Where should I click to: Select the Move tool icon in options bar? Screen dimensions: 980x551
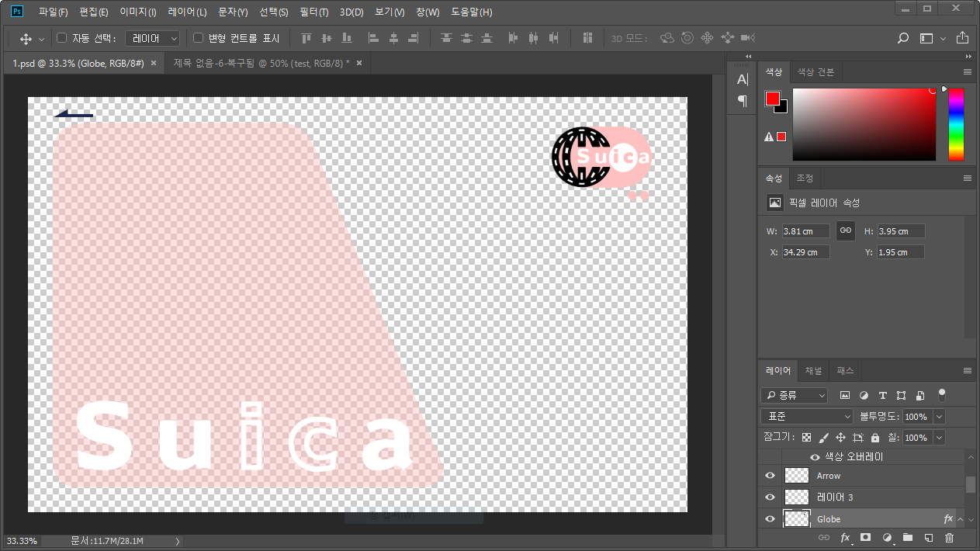point(25,38)
